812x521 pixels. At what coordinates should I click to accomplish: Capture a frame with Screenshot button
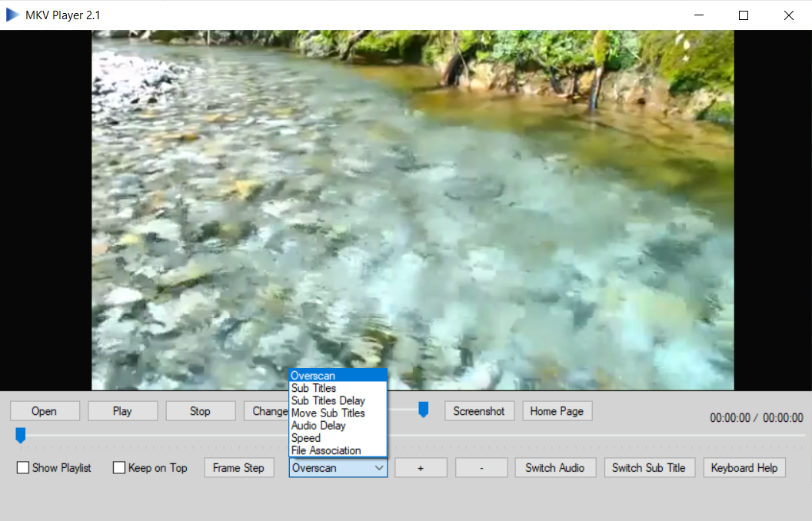tap(479, 411)
